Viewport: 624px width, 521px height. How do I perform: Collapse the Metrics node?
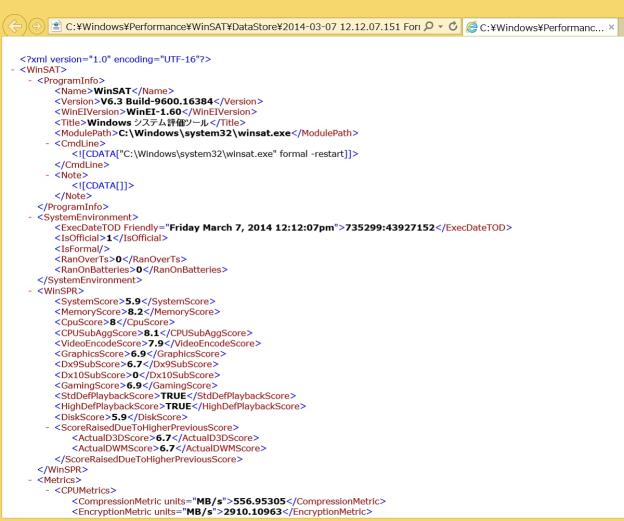tap(30, 480)
